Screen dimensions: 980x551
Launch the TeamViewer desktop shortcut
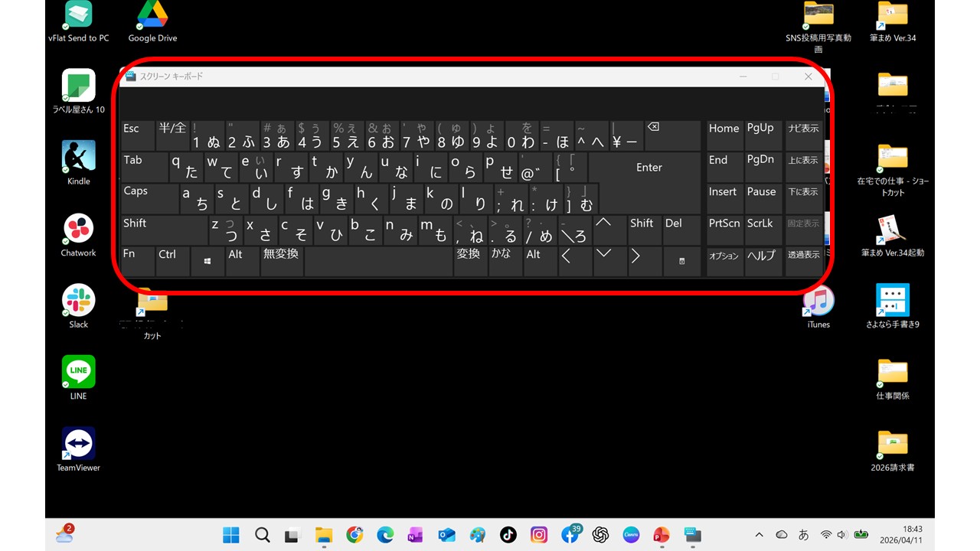coord(79,444)
